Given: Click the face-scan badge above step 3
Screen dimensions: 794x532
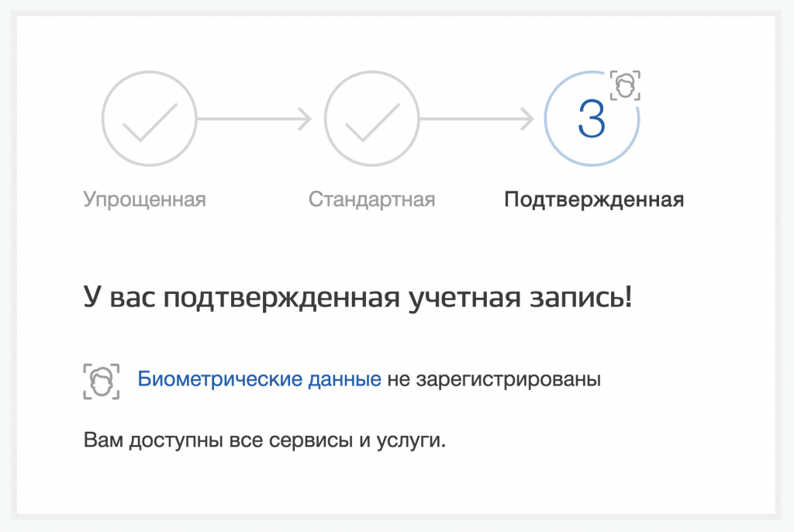Looking at the screenshot, I should coord(625,85).
